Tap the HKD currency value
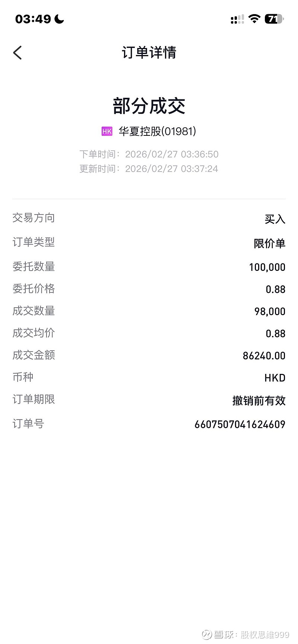This screenshot has height=644, width=298. tap(275, 378)
